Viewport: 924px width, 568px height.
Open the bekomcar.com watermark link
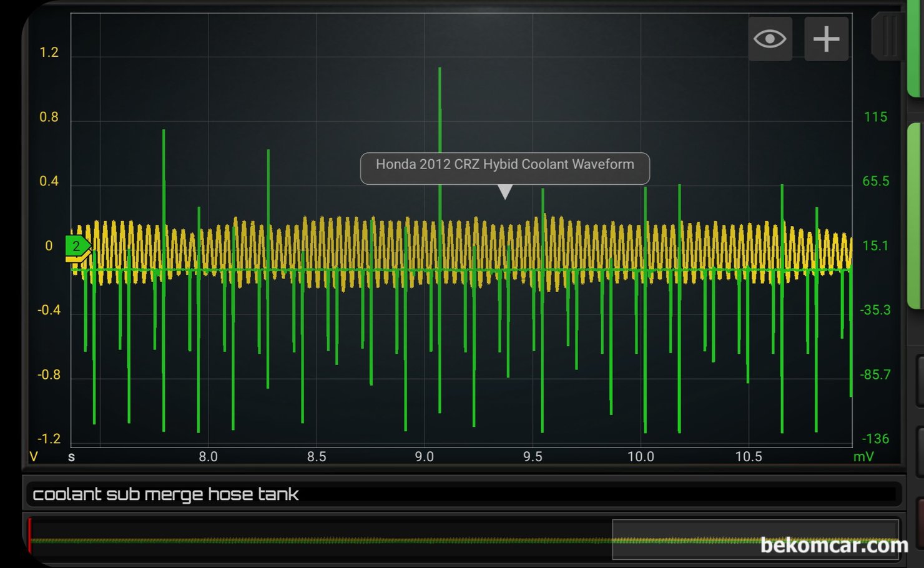click(x=833, y=546)
